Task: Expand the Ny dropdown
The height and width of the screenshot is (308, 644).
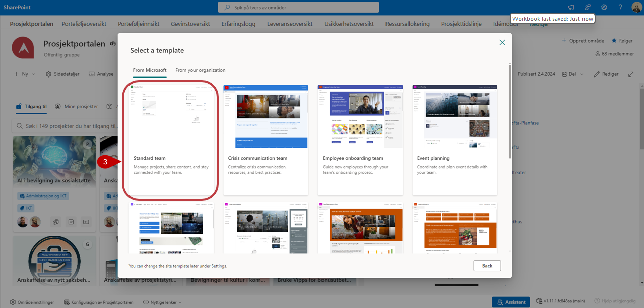Action: pos(24,74)
